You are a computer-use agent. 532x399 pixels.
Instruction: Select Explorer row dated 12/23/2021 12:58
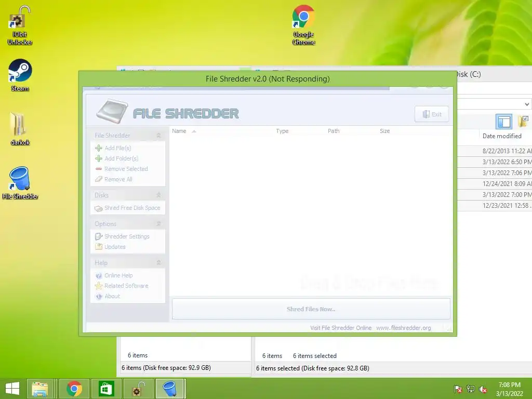point(495,205)
